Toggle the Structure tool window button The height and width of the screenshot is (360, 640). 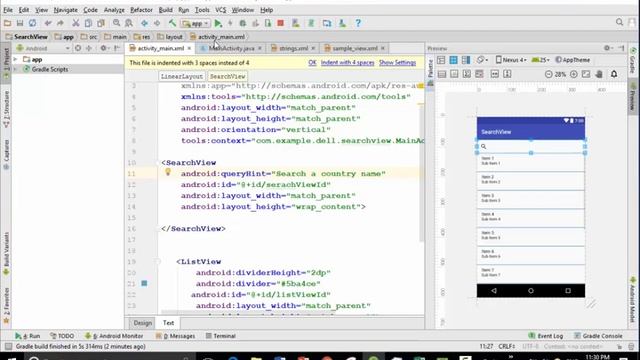point(6,109)
